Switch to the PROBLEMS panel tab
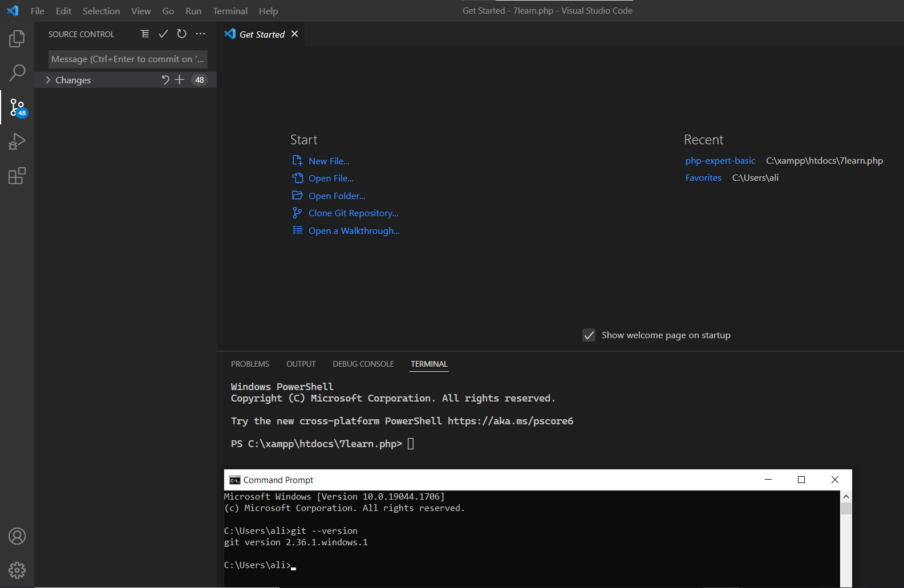The width and height of the screenshot is (904, 588). pyautogui.click(x=250, y=364)
